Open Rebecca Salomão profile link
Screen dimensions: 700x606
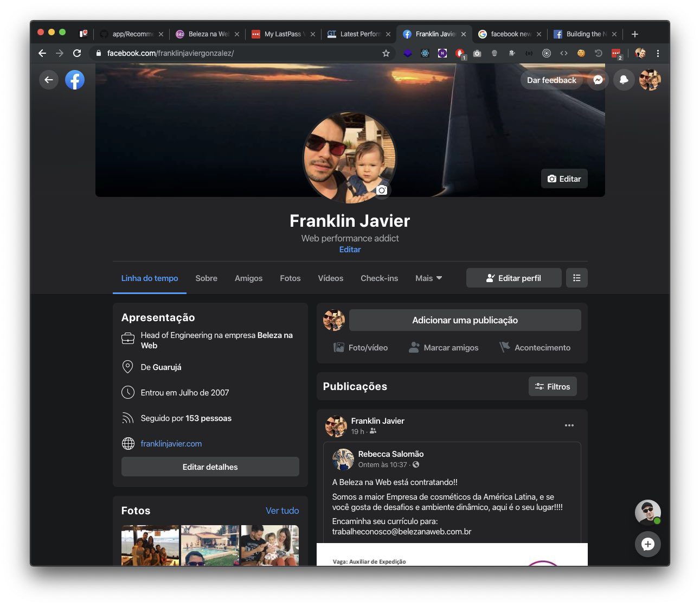[x=391, y=454]
